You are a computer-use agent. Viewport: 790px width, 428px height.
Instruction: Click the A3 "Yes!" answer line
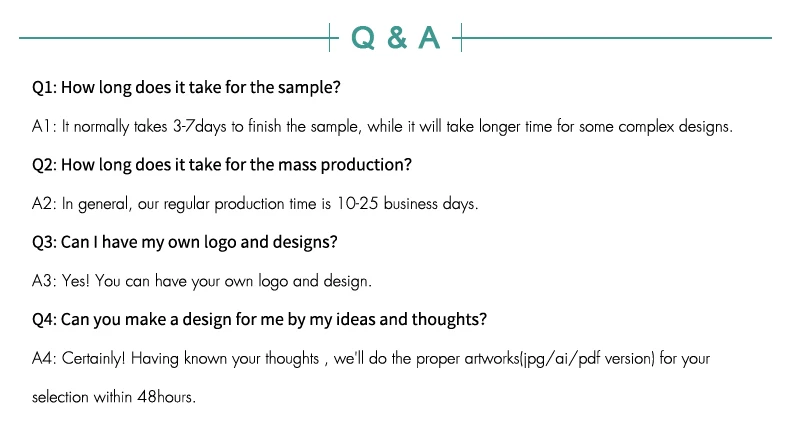[201, 281]
